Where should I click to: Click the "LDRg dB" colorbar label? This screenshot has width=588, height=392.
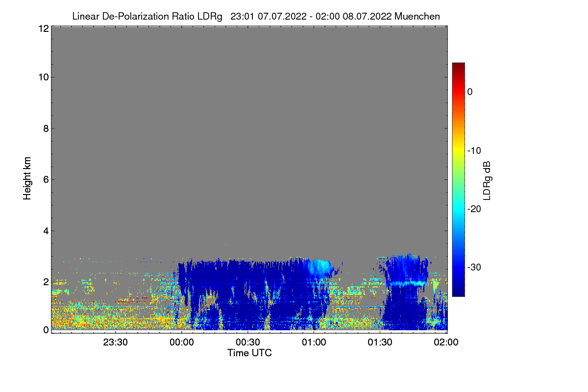click(x=487, y=180)
